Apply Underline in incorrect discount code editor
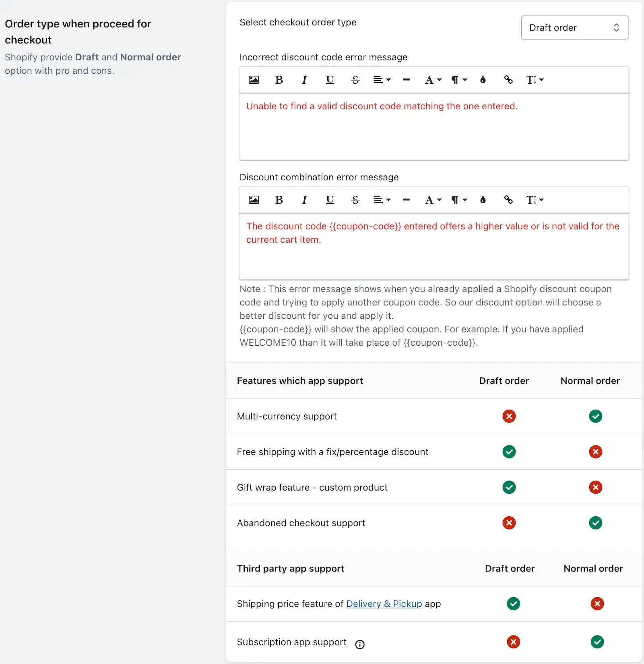 click(x=330, y=80)
